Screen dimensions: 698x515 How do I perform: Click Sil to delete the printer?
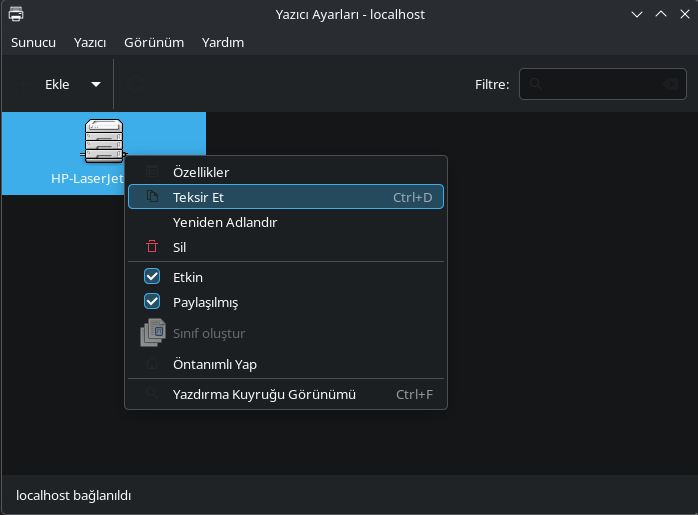pyautogui.click(x=286, y=247)
